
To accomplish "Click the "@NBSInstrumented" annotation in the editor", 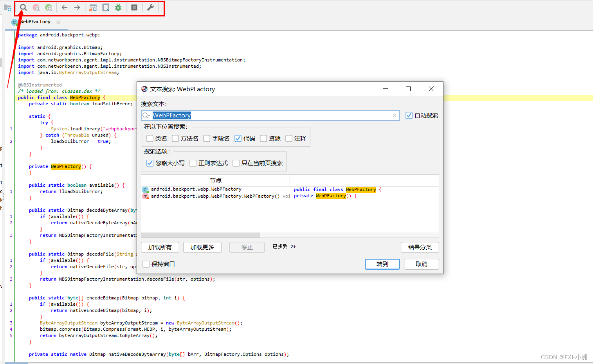I will [x=40, y=85].
